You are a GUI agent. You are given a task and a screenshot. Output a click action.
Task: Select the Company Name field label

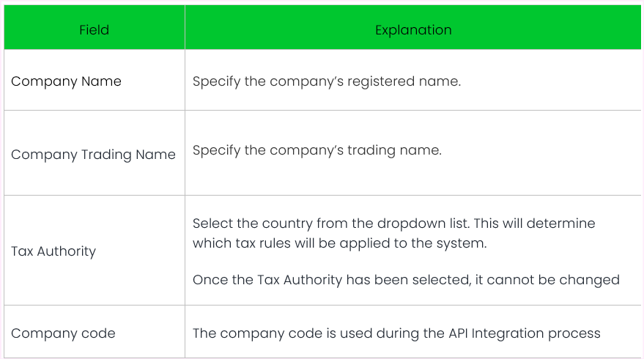(66, 81)
